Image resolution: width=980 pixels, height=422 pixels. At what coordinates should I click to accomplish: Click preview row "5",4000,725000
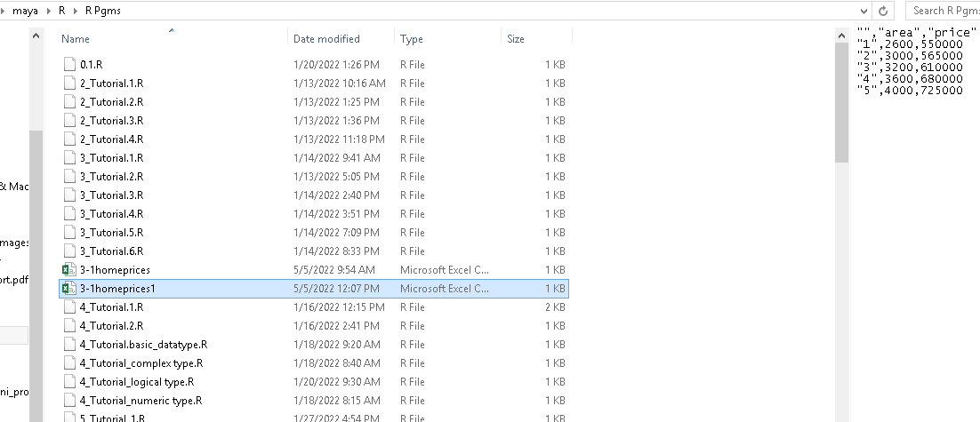[x=910, y=91]
